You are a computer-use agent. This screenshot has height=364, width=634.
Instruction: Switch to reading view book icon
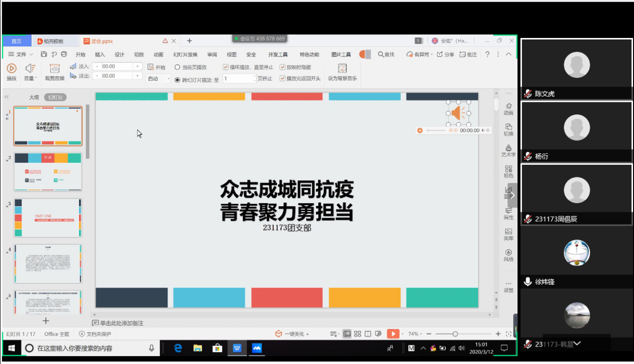368,334
